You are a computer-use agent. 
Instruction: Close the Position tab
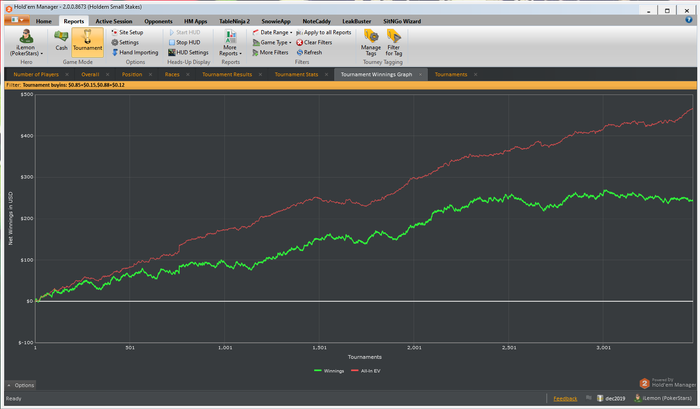tap(150, 75)
